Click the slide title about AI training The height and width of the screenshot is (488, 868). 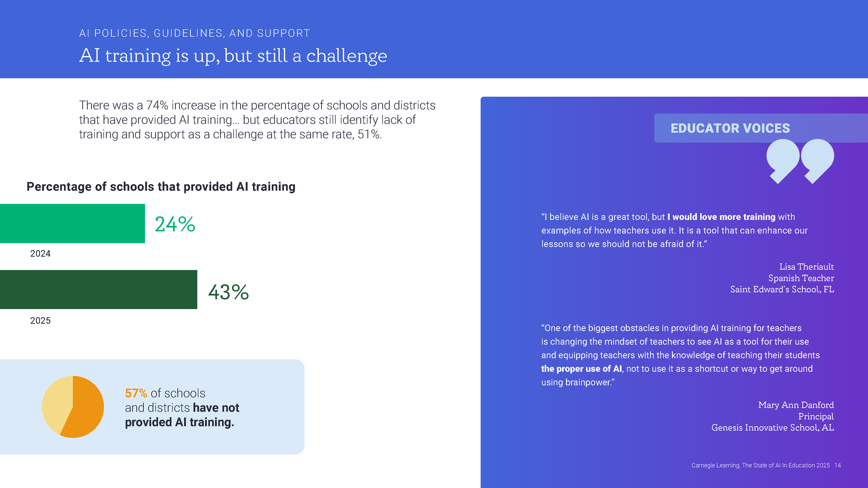click(x=233, y=55)
